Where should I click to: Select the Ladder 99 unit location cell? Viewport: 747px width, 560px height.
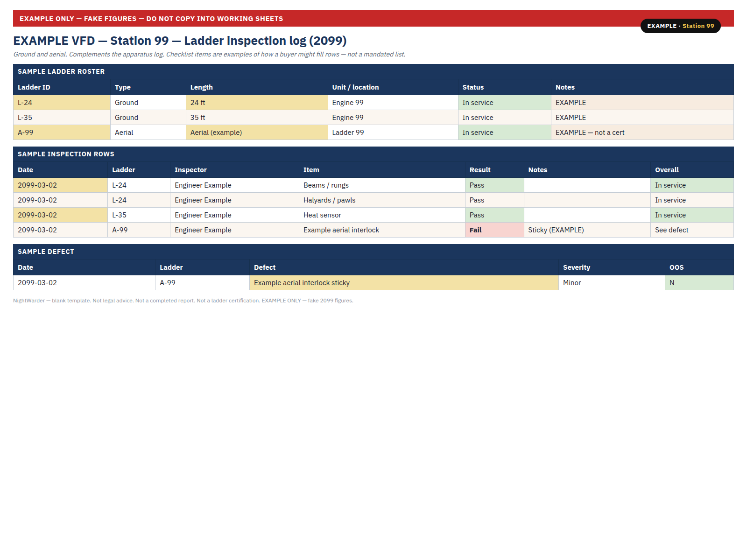point(393,133)
